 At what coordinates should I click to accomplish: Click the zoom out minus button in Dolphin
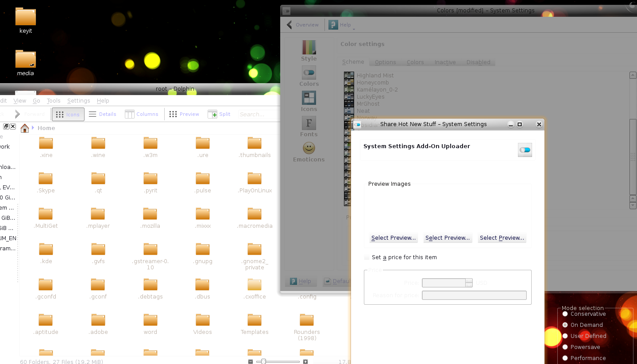pyautogui.click(x=251, y=361)
